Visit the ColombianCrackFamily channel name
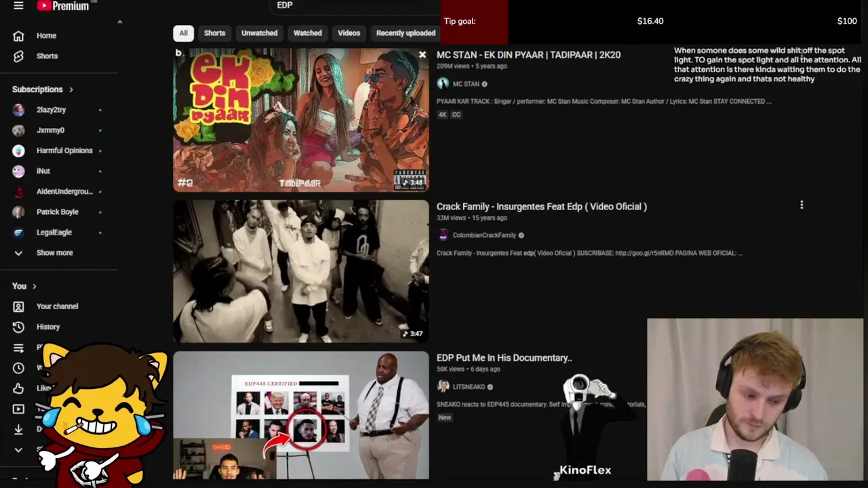Viewport: 868px width, 488px height. (x=484, y=235)
